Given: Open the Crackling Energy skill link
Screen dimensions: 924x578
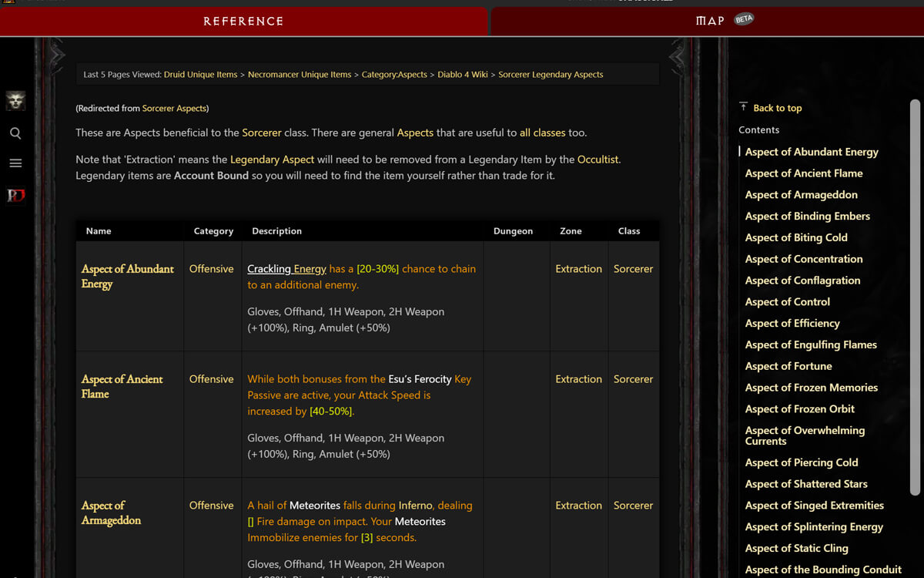Looking at the screenshot, I should [286, 269].
